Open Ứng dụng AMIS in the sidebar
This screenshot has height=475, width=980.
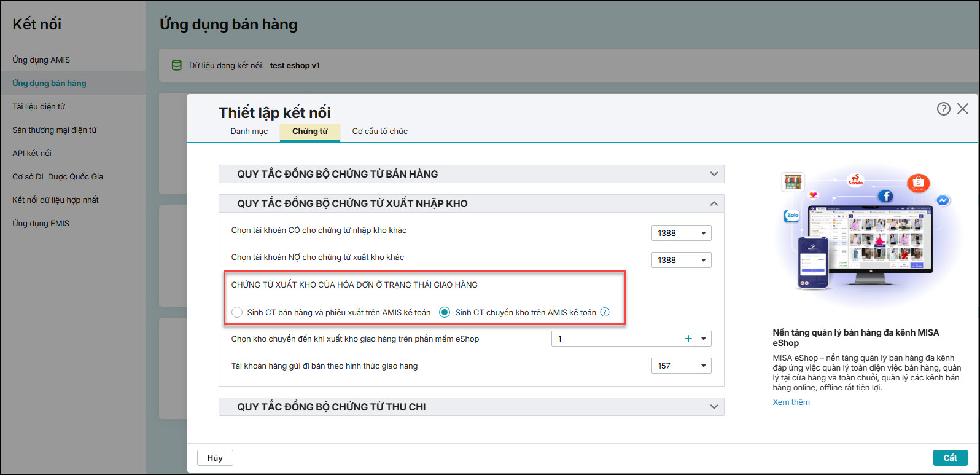pyautogui.click(x=73, y=60)
